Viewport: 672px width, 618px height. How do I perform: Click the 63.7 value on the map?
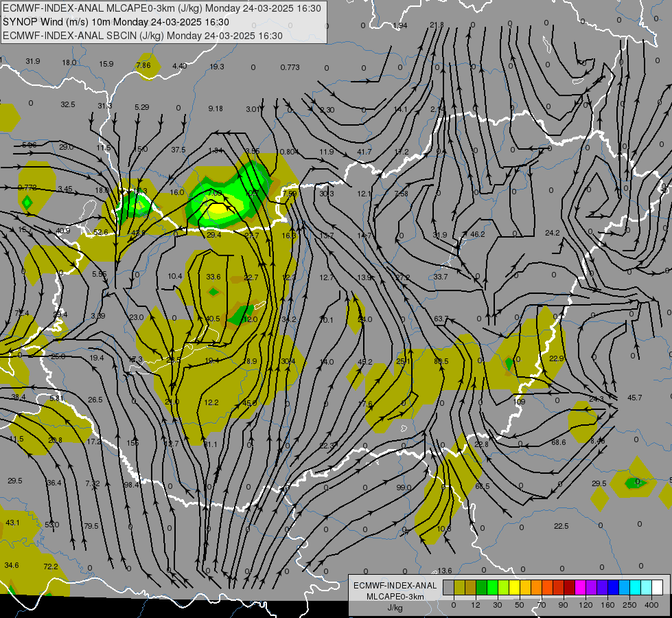(441, 319)
